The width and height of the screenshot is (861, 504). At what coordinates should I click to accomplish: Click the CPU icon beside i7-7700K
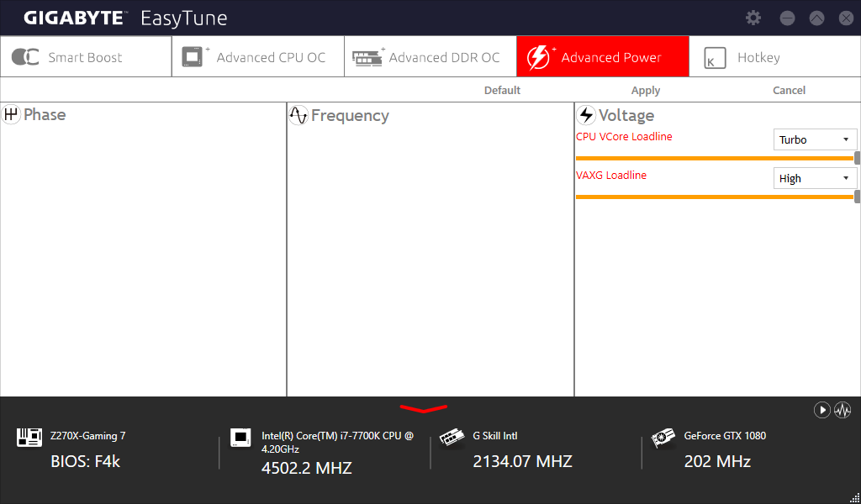(x=240, y=437)
